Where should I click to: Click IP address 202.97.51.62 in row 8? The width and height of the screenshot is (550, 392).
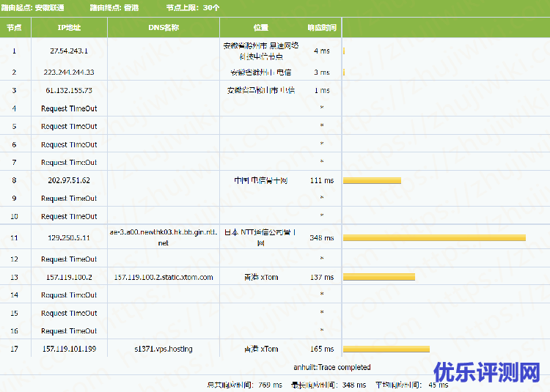point(69,180)
